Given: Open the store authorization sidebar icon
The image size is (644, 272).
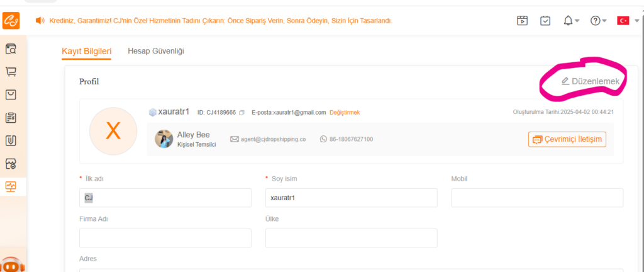Looking at the screenshot, I should click(x=11, y=164).
